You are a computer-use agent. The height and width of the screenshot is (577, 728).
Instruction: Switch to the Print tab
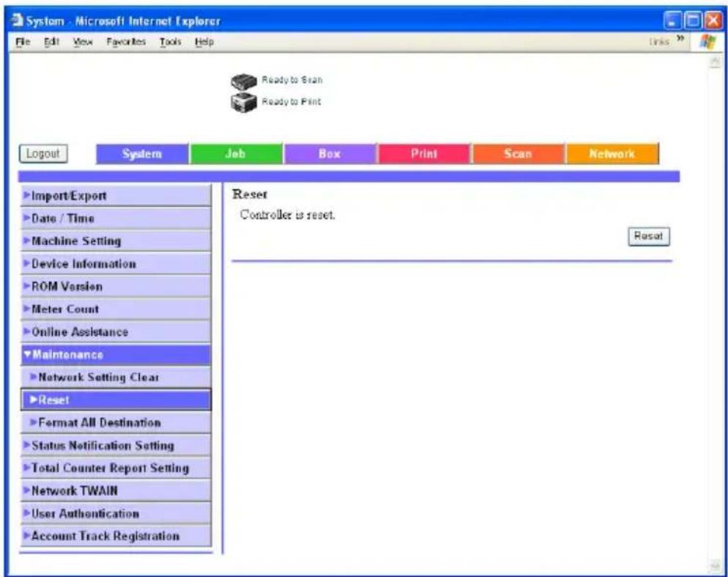(424, 154)
